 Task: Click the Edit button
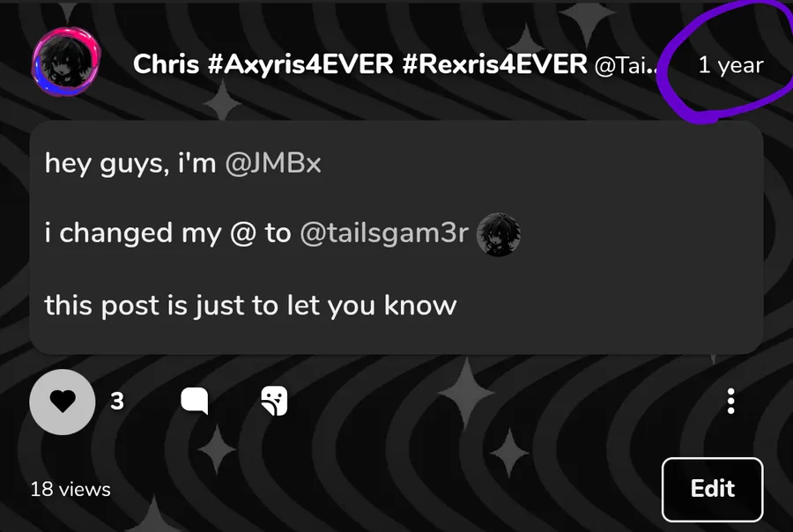point(712,489)
